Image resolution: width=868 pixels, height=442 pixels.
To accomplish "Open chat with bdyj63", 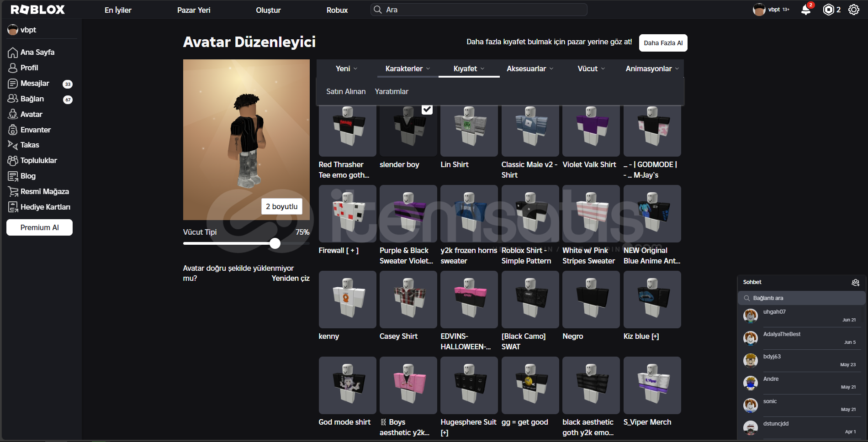I will coord(802,361).
